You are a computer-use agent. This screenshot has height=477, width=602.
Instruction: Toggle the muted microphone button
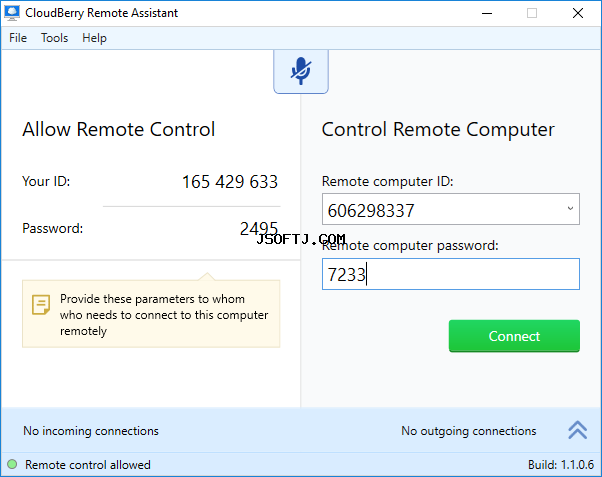coord(301,71)
